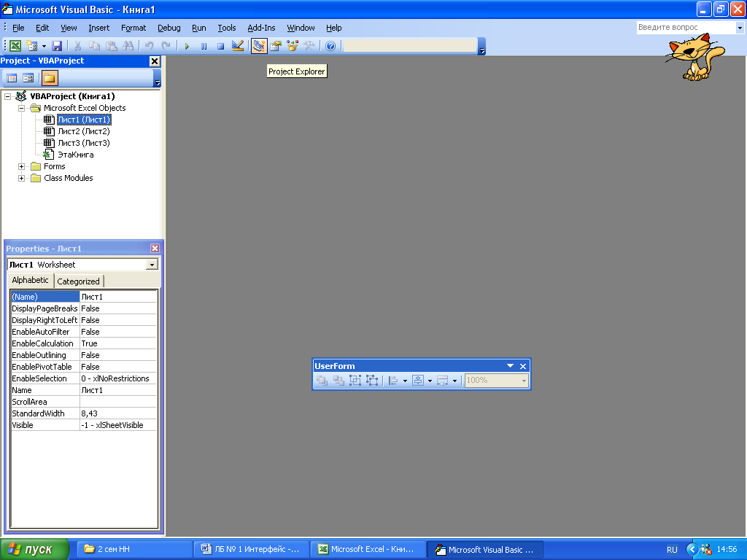Expand the Class Modules folder

tap(21, 178)
